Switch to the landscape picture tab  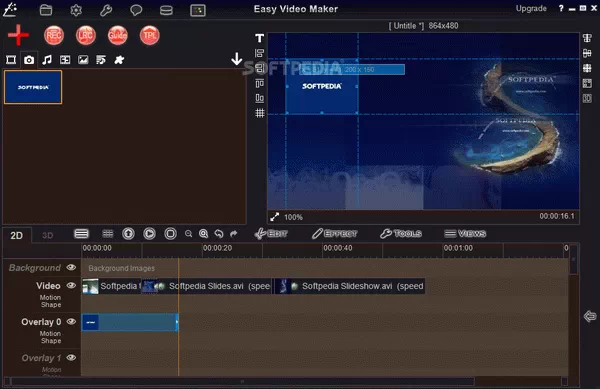coord(83,60)
